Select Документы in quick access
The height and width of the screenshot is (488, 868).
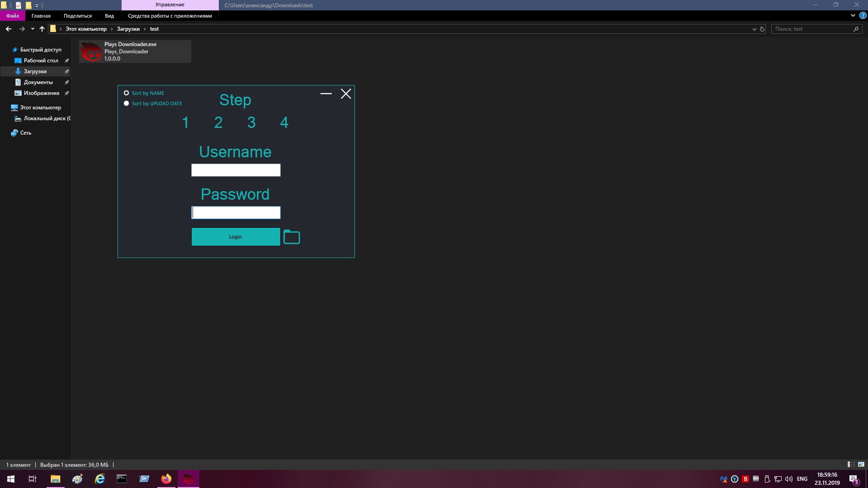(38, 82)
